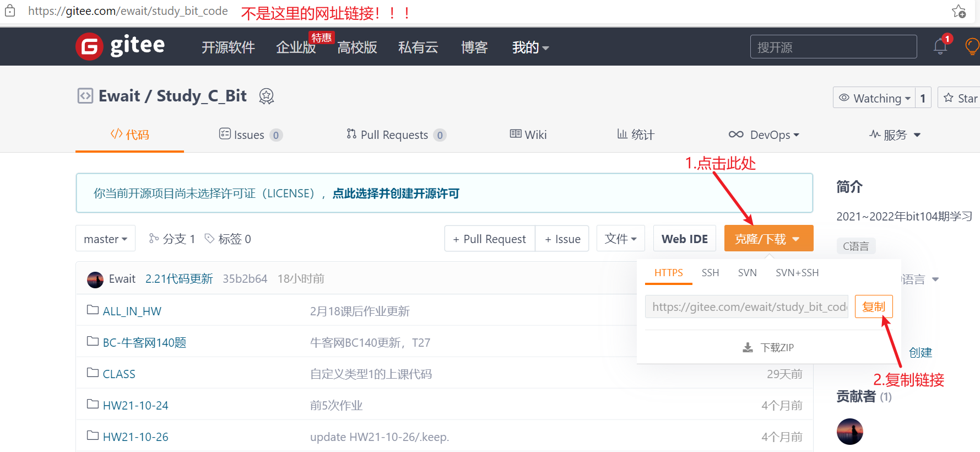
Task: Expand the 我的 menu
Action: tap(530, 47)
